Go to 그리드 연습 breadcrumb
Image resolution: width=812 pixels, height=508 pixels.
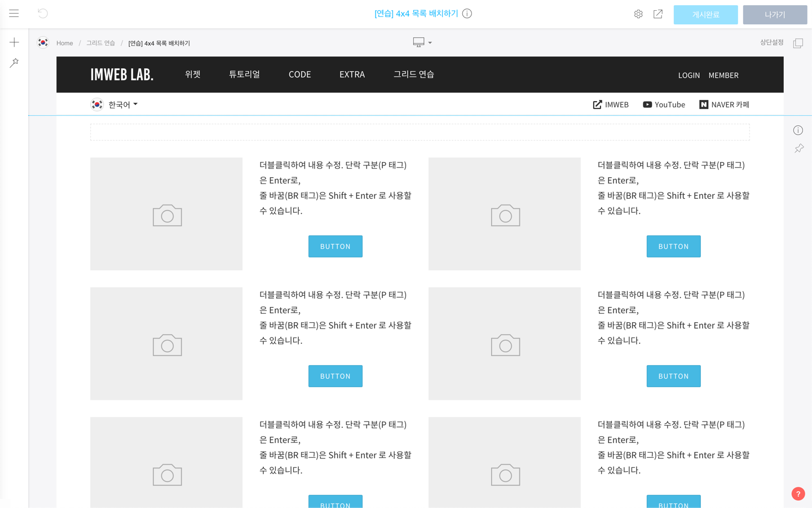click(x=100, y=43)
